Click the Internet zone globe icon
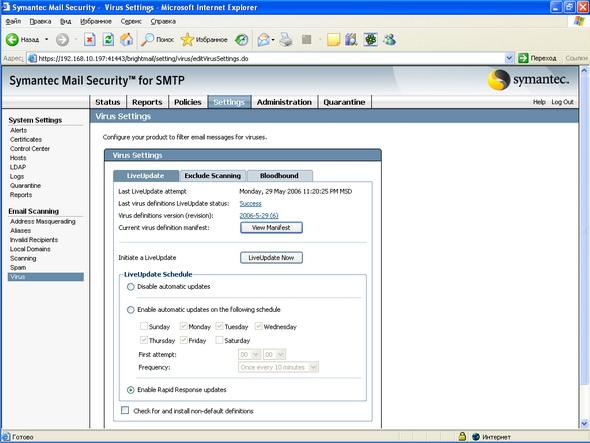590x443 pixels. click(476, 437)
